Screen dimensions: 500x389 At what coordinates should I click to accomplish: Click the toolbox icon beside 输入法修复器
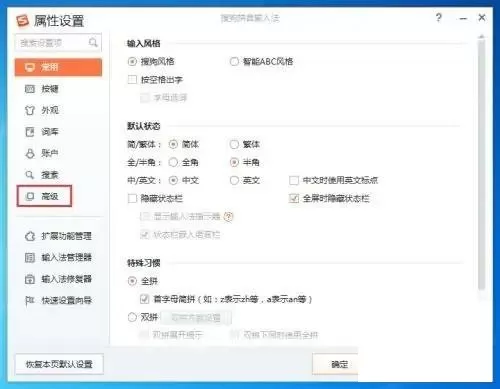(30, 279)
